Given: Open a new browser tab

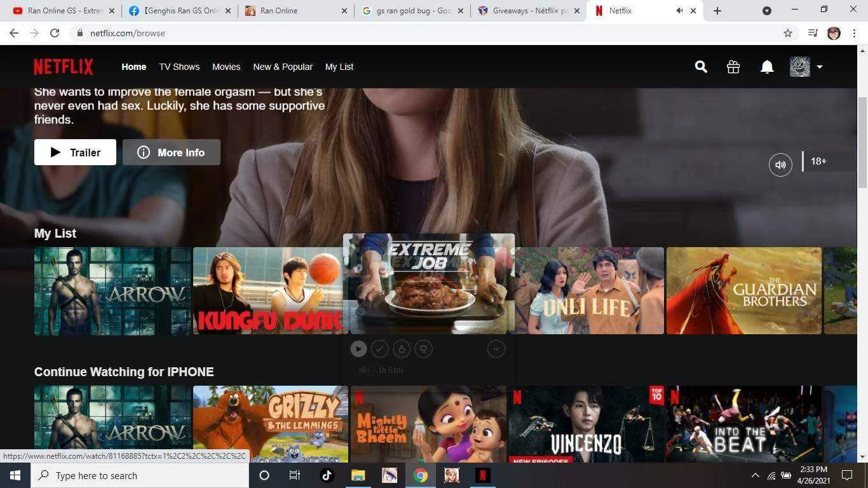Looking at the screenshot, I should [717, 11].
